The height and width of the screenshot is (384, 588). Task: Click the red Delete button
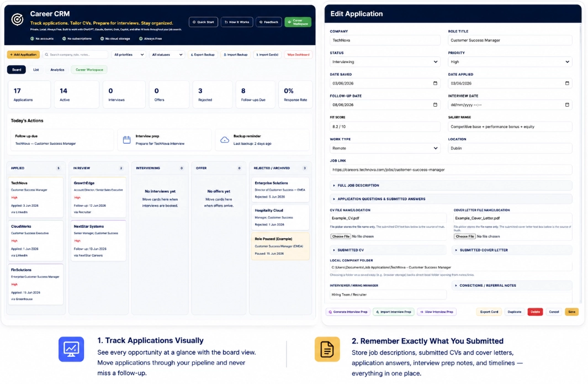(535, 312)
